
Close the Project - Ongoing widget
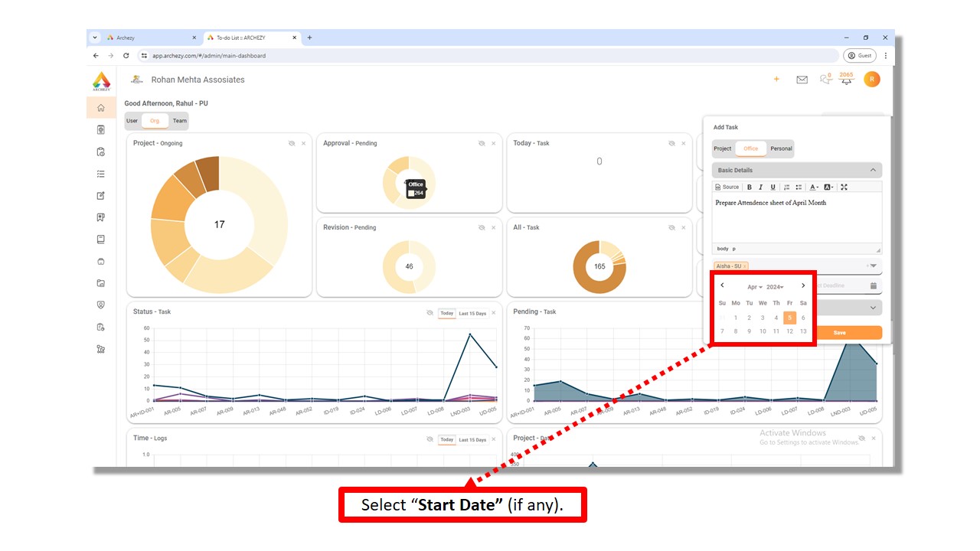pos(303,143)
